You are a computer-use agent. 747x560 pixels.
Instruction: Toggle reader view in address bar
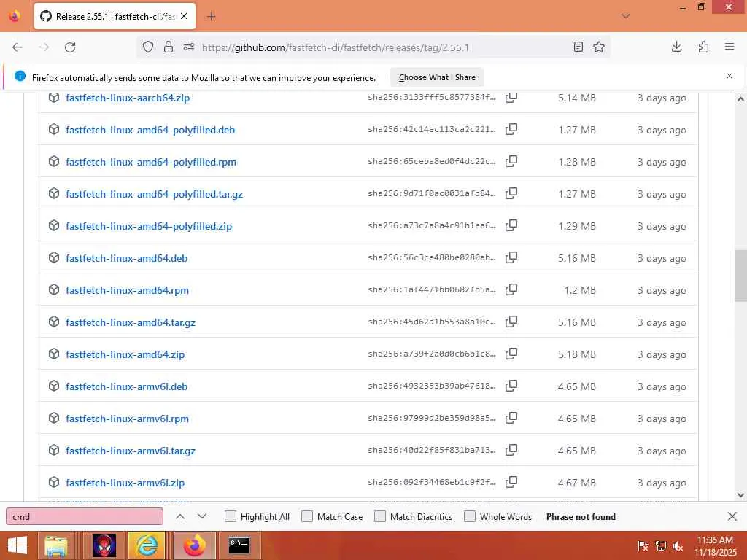578,47
